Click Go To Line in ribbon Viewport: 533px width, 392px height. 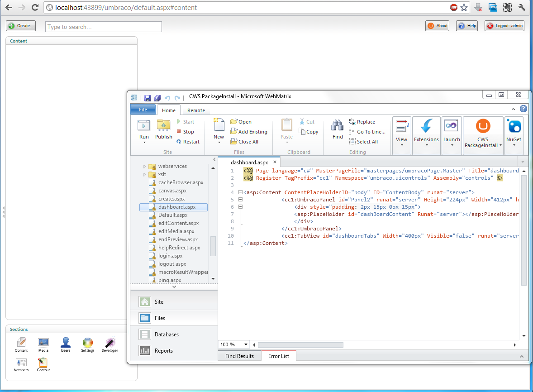367,132
